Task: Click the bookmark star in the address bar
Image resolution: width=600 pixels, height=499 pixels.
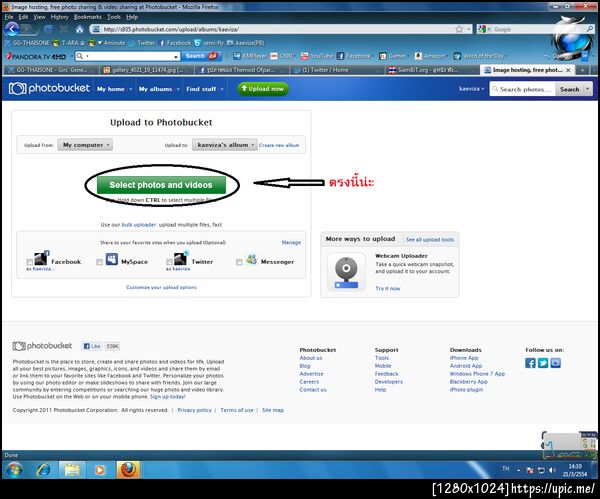Action: click(459, 29)
